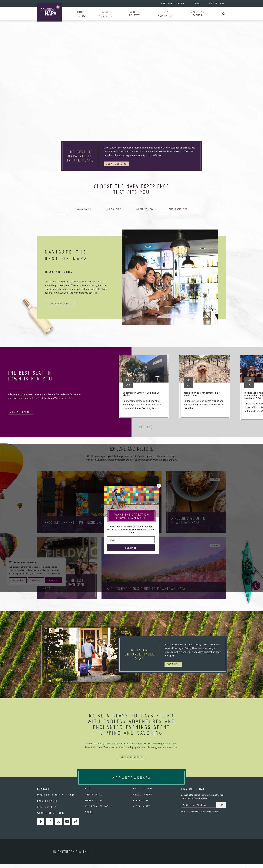Open the accessibility widget icon
263x868 pixels.
pos(256,585)
